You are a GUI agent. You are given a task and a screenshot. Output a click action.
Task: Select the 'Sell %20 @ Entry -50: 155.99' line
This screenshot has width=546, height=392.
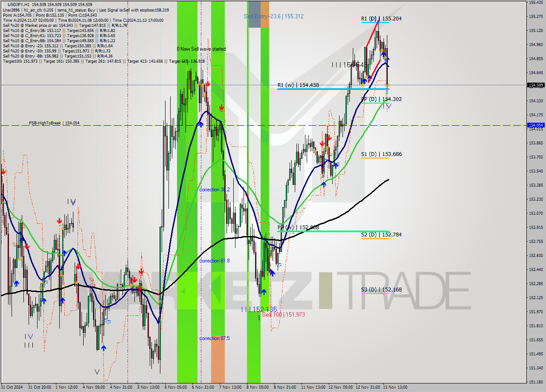(57, 51)
